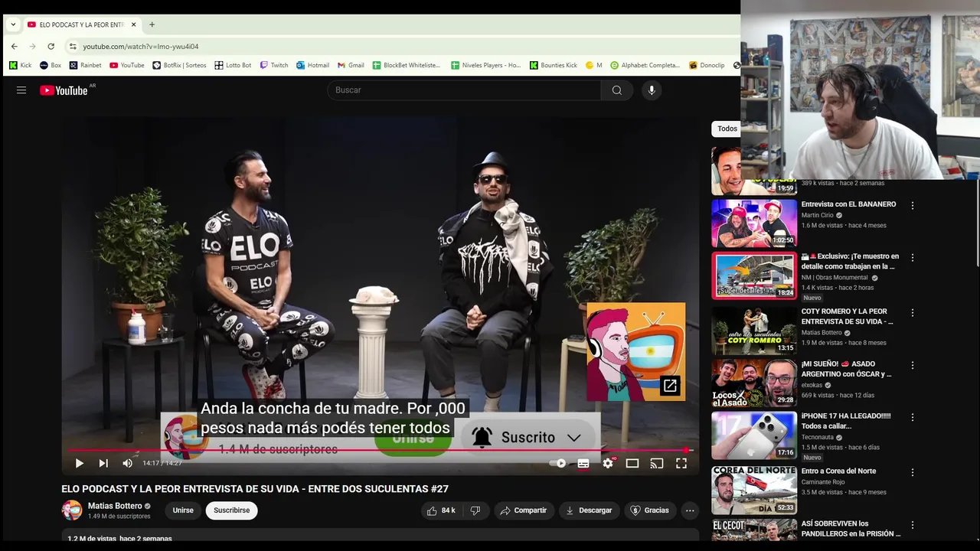Open thumbnail of Obras Monumental 18:24 video
This screenshot has height=551, width=980.
pos(754,275)
